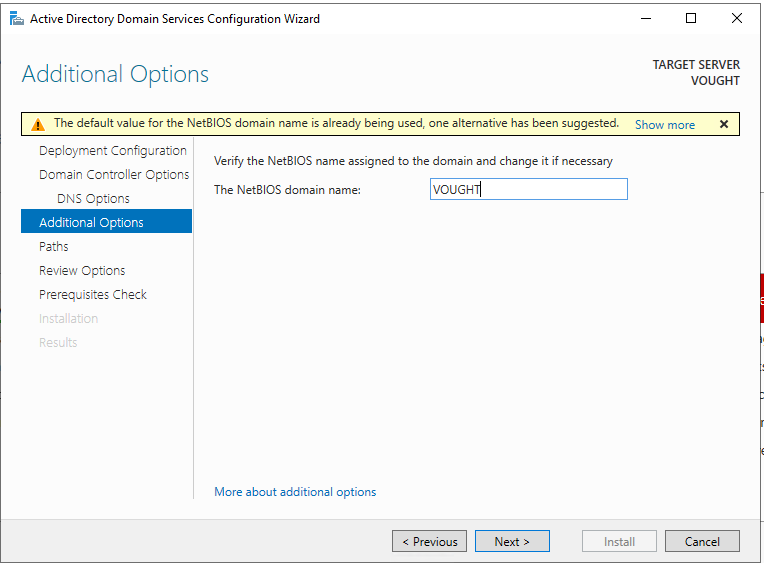
Task: Click the 'TARGET SERVER' label
Action: tap(696, 65)
